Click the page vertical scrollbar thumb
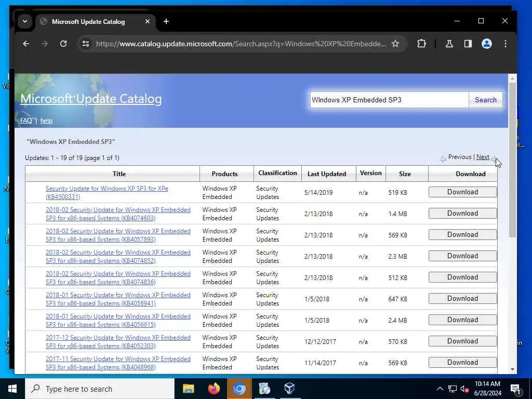Image resolution: width=532 pixels, height=399 pixels. click(512, 160)
